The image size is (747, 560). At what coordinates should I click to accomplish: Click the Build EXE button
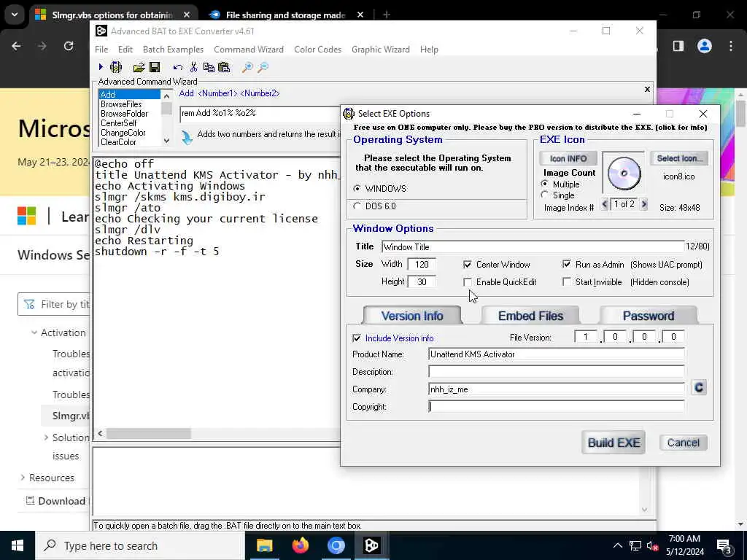pyautogui.click(x=614, y=443)
